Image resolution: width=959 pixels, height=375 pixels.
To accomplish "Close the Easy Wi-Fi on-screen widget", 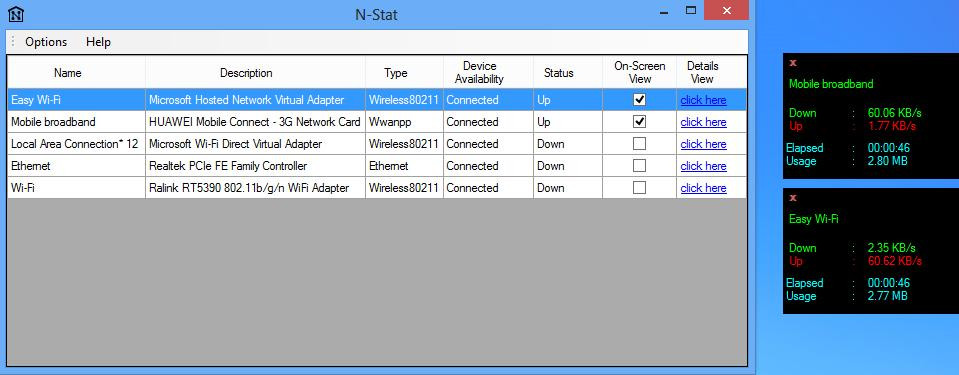I will coord(793,198).
